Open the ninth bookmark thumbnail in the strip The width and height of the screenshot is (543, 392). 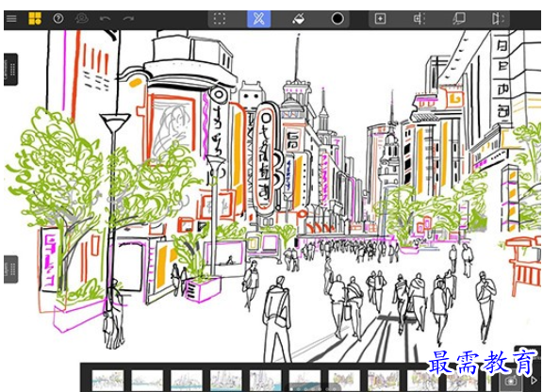pos(423,381)
